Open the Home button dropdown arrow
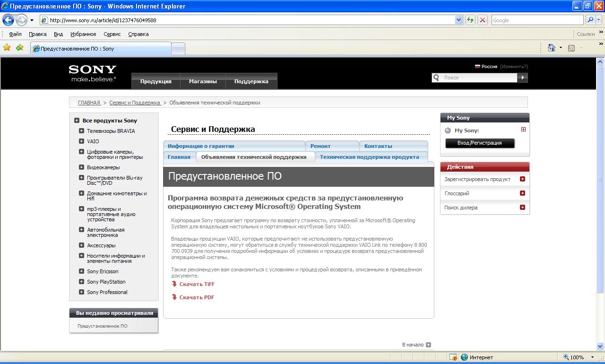 561,48
